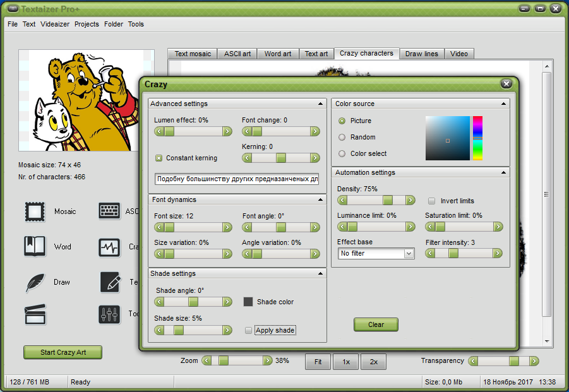Pick a shade in the color gradient square
This screenshot has width=569, height=392.
point(448,138)
